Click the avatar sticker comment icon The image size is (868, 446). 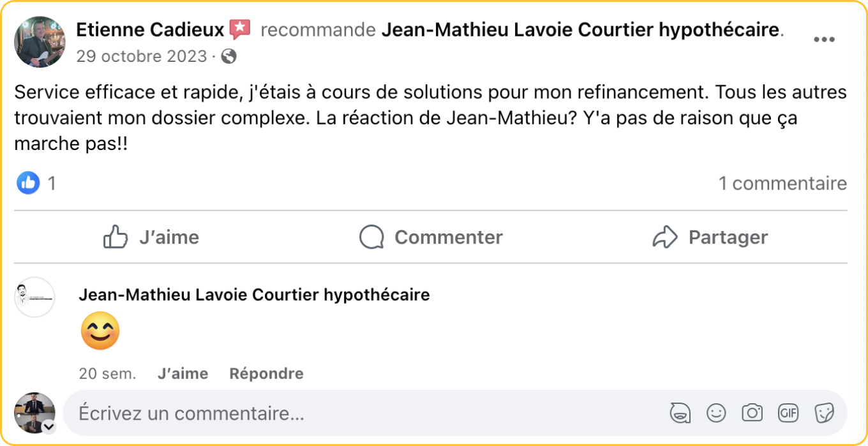click(x=680, y=413)
